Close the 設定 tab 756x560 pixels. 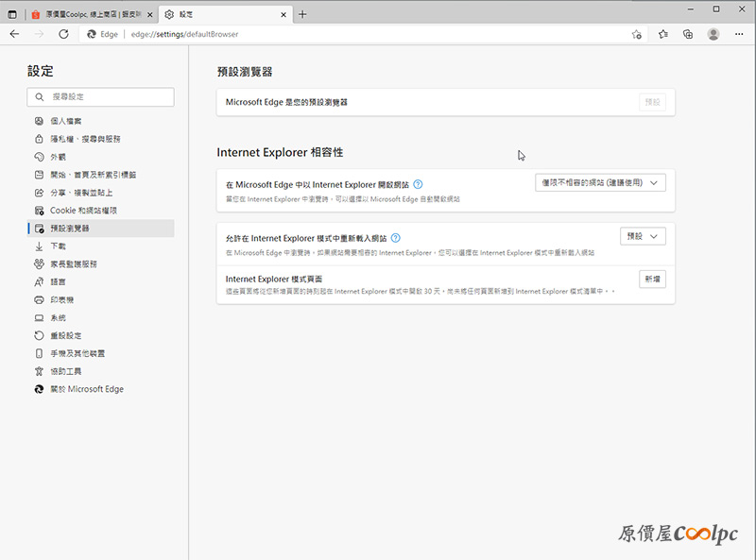coord(283,15)
